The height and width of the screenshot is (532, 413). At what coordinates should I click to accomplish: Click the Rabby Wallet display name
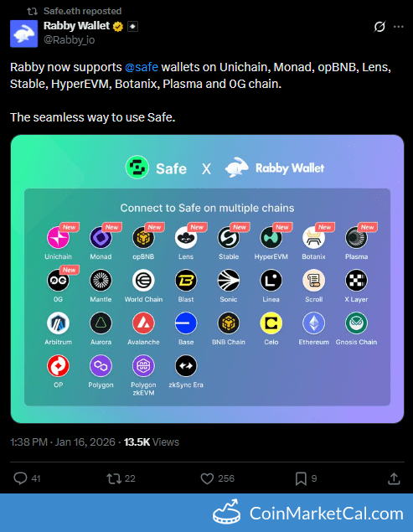tap(77, 26)
